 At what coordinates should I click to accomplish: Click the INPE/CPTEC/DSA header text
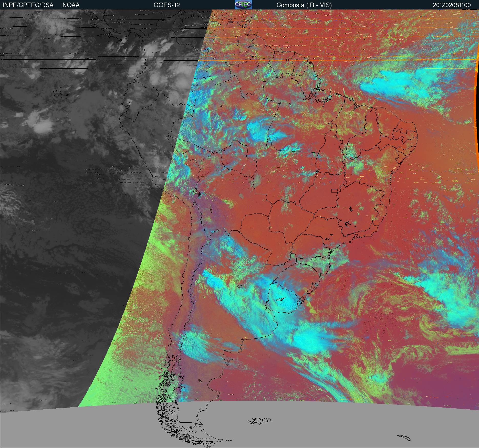click(28, 5)
